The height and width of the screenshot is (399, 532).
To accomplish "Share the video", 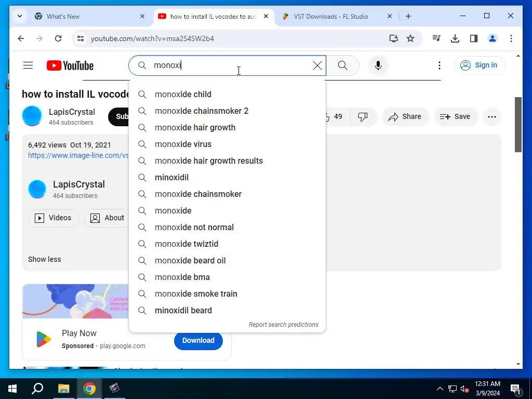I will [x=405, y=117].
